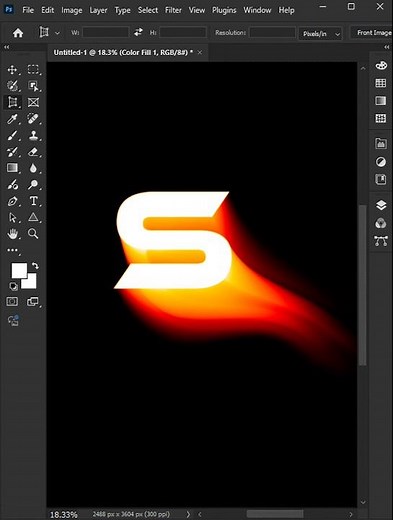Click the Front Image button
This screenshot has height=520, width=393.
tap(373, 33)
